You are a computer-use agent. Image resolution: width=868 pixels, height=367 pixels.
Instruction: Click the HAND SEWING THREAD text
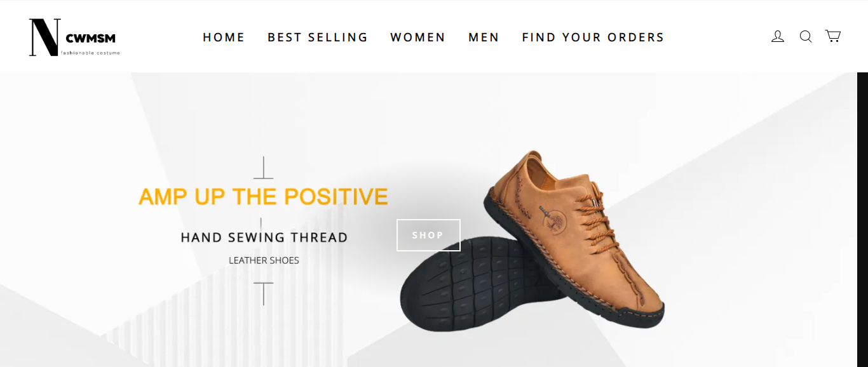[264, 237]
